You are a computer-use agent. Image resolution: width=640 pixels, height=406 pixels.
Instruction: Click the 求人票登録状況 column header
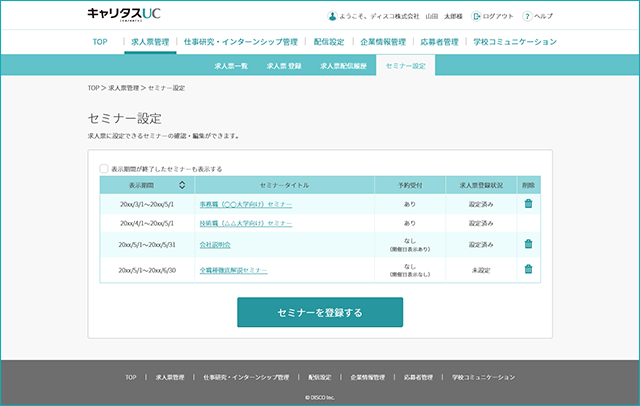[481, 185]
